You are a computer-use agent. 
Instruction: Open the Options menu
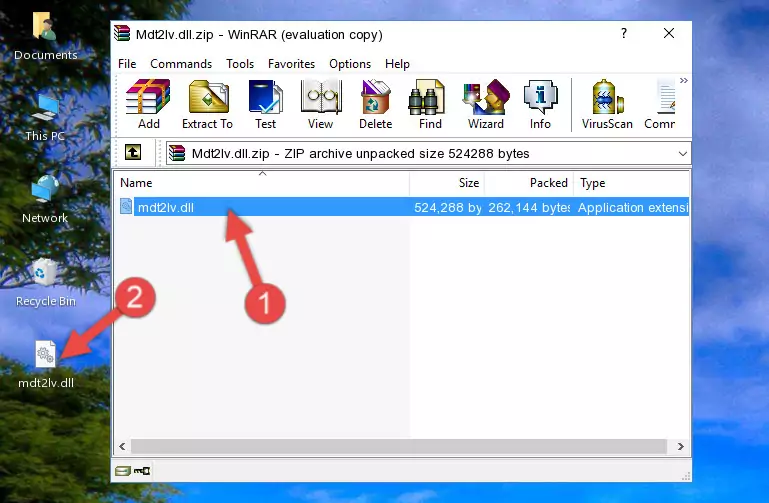(x=350, y=64)
